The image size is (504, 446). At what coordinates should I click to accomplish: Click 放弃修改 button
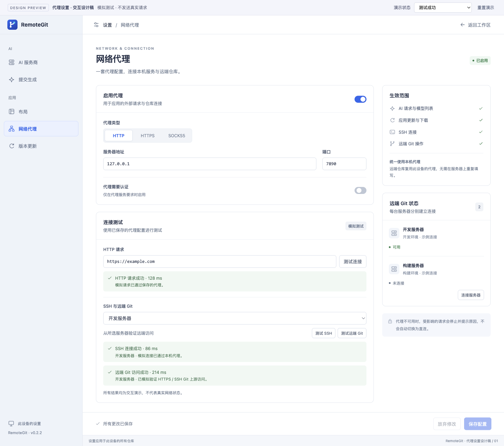pyautogui.click(x=447, y=424)
